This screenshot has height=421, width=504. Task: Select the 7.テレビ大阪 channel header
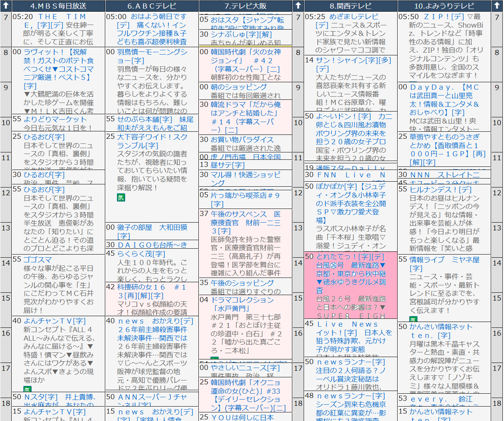point(246,6)
